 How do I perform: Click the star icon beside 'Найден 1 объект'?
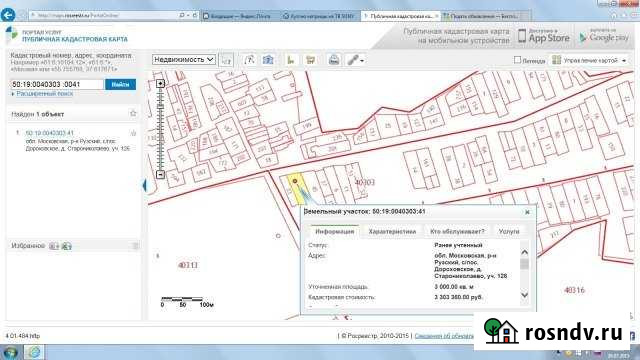pos(133,113)
